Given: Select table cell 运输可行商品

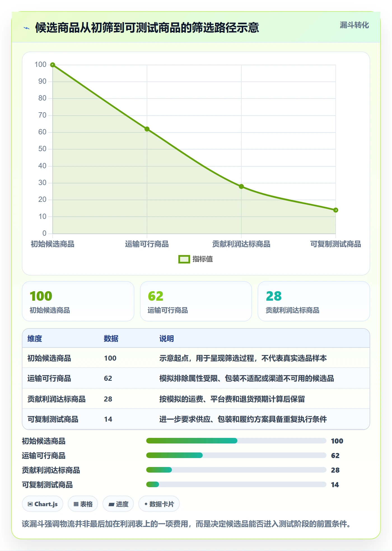Looking at the screenshot, I should (49, 378).
